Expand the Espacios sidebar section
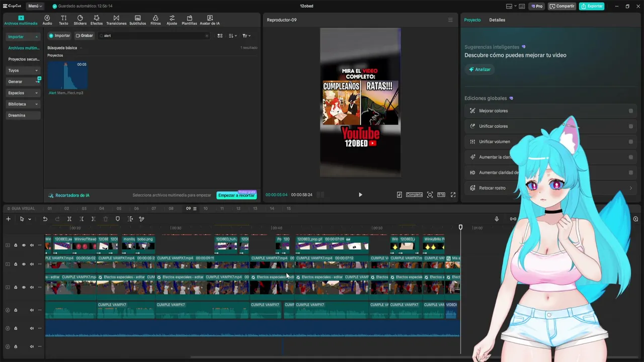Viewport: 644px width, 362px height. 36,93
